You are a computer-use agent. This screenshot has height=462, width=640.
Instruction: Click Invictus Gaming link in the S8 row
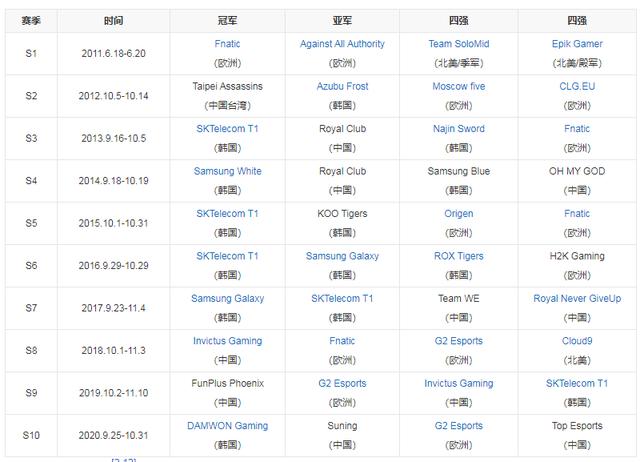227,341
